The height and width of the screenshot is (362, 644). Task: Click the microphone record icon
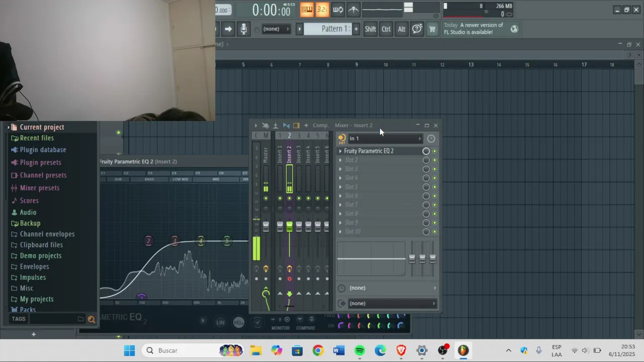(244, 29)
